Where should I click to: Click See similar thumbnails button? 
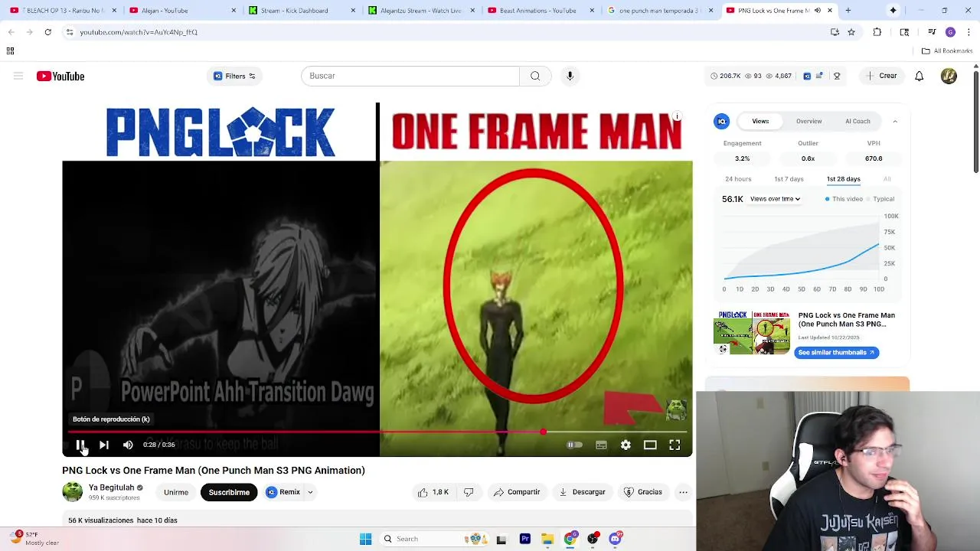836,352
